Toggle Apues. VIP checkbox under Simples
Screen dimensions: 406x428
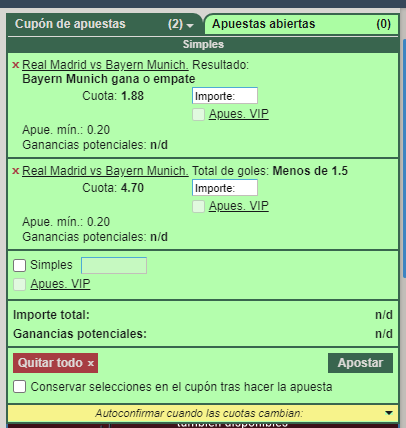tap(19, 285)
